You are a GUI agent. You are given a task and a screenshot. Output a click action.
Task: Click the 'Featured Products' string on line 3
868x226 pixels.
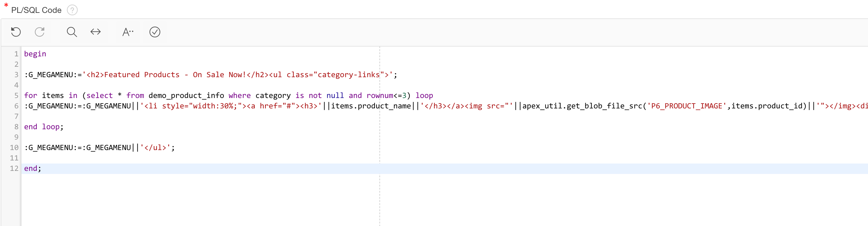coord(142,75)
